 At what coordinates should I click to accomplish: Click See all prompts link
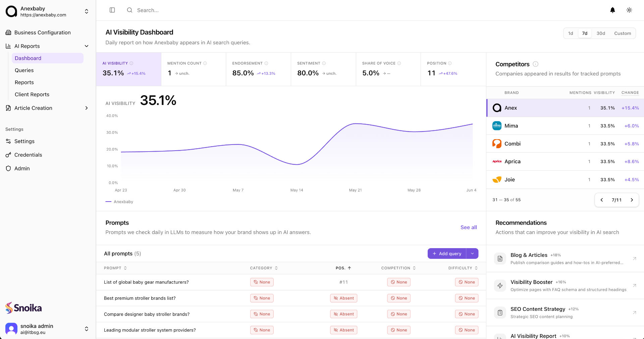469,227
